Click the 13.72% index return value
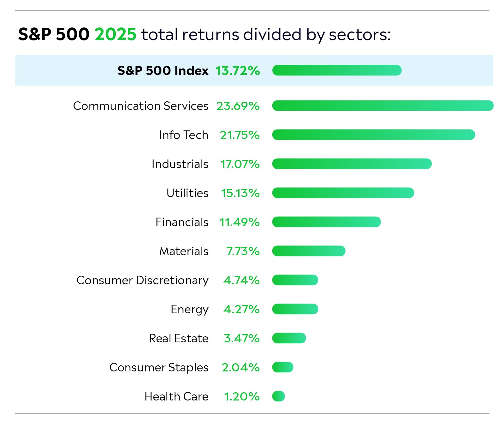This screenshot has width=504, height=421. pos(238,70)
